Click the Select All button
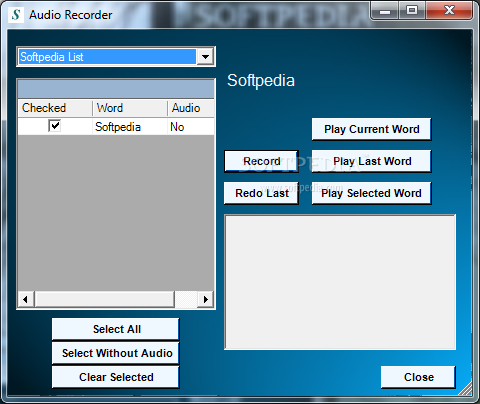Image resolution: width=480 pixels, height=404 pixels. pos(116,329)
